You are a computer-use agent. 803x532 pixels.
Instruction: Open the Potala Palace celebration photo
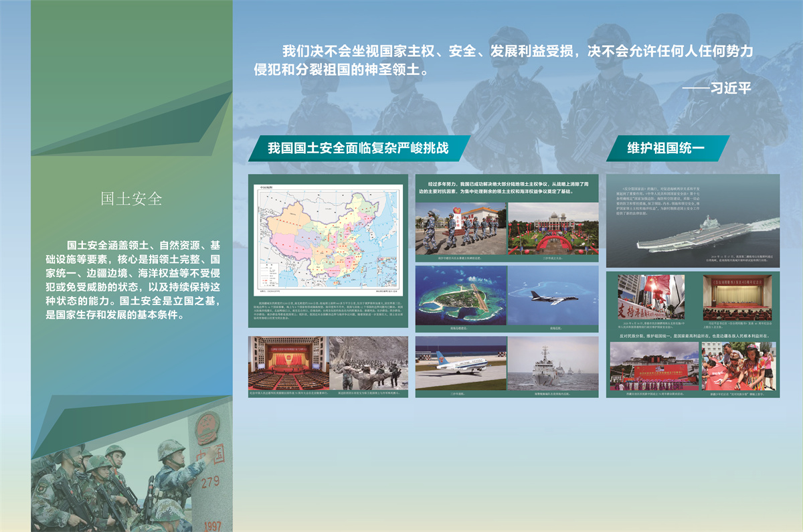click(654, 365)
